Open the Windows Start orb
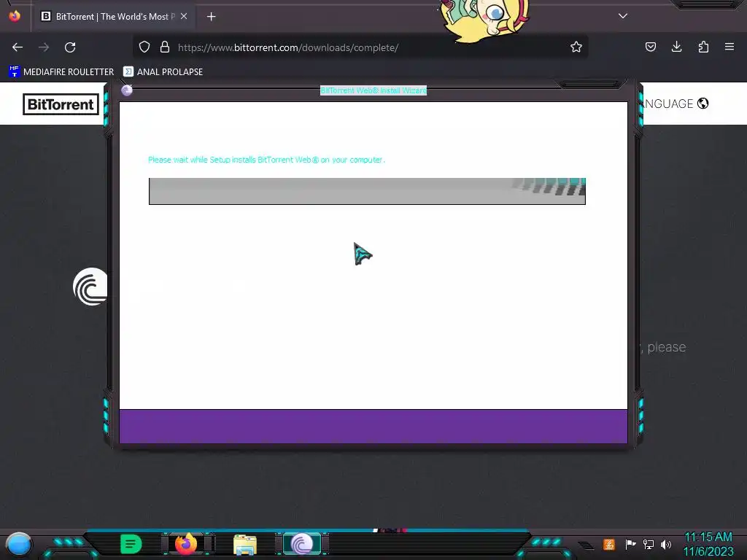 [19, 544]
